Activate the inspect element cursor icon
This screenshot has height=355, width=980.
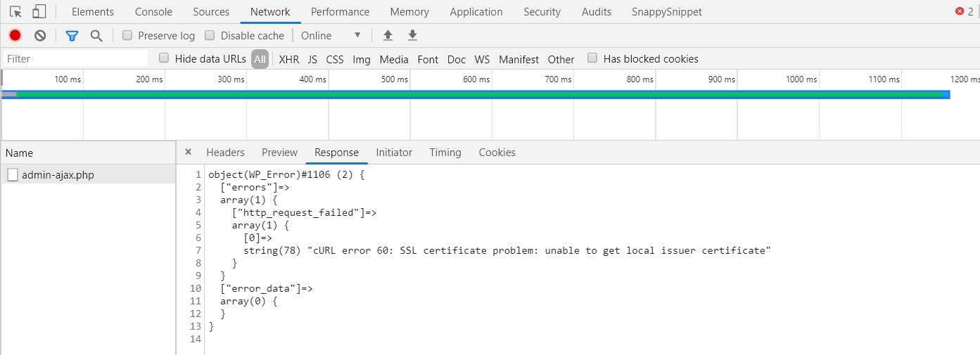(x=15, y=12)
